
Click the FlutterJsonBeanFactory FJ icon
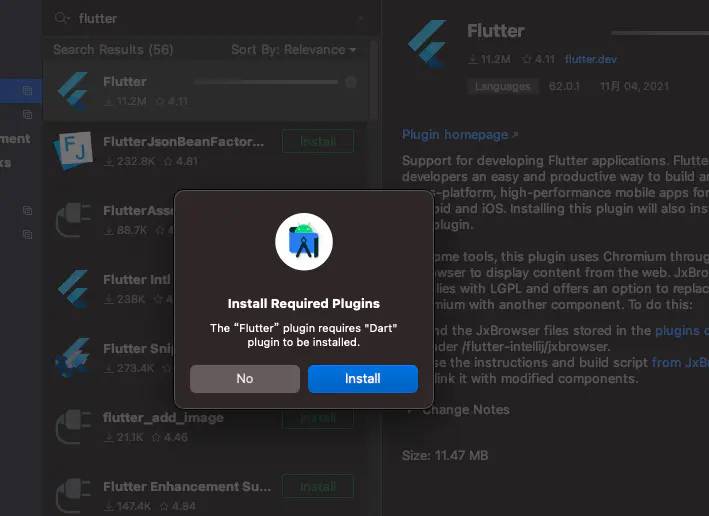[73, 151]
